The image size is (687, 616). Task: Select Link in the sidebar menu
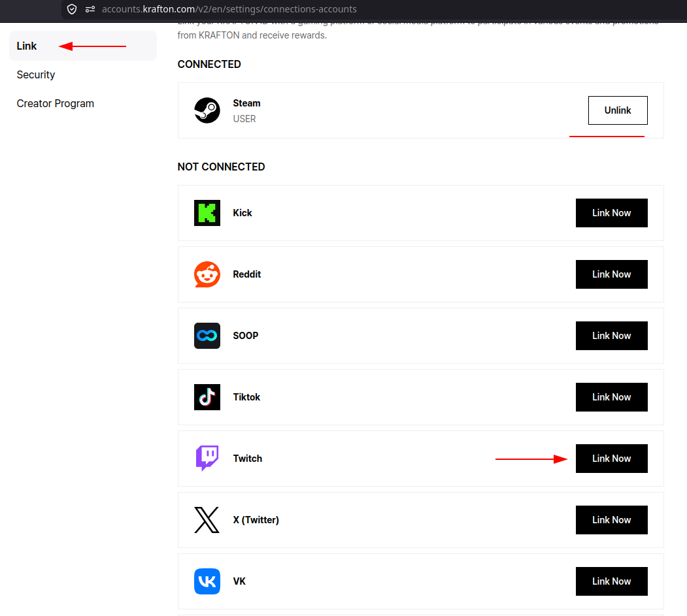pos(83,46)
